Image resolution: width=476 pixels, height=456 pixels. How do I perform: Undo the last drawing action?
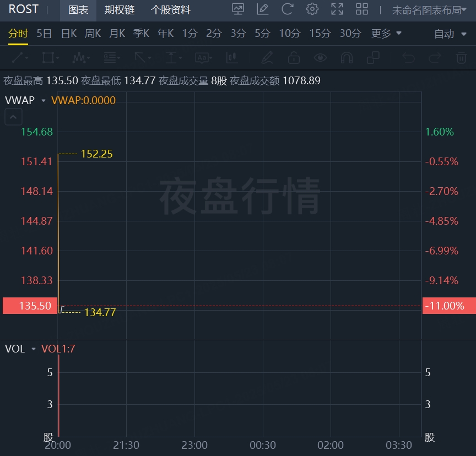[408, 57]
